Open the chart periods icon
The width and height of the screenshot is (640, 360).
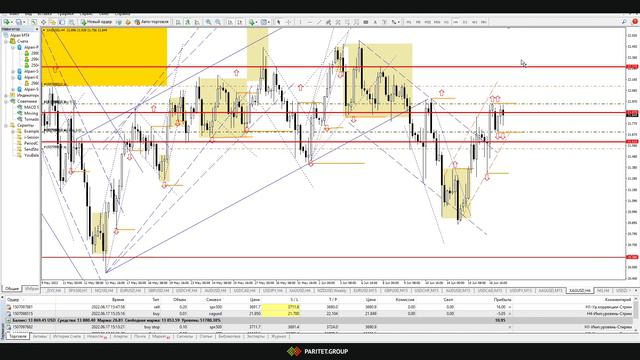click(x=264, y=22)
